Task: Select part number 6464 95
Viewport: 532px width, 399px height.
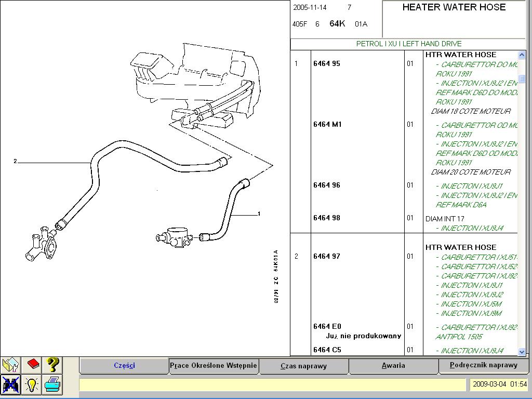Action: tap(327, 64)
